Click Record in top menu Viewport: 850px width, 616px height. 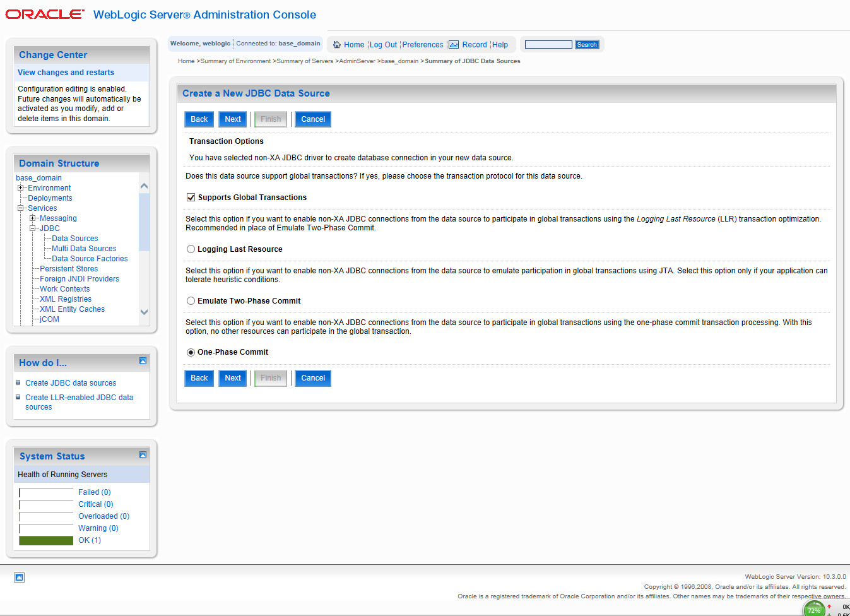(x=475, y=45)
